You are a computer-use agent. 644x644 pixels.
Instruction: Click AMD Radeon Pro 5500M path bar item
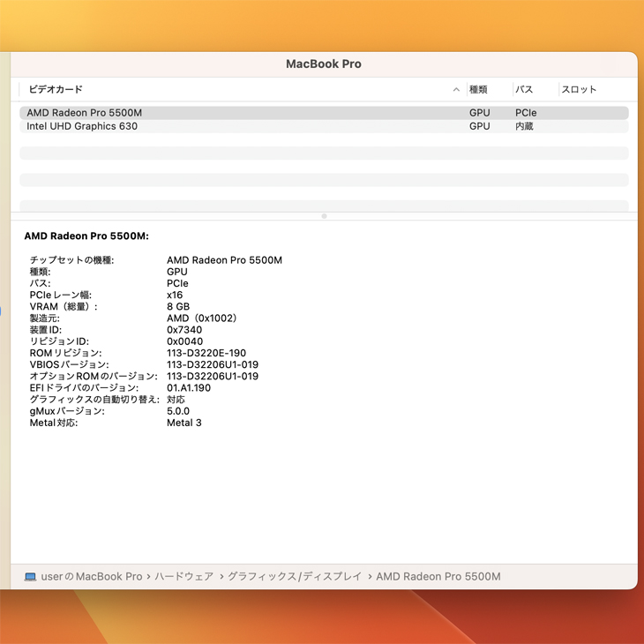coord(438,577)
